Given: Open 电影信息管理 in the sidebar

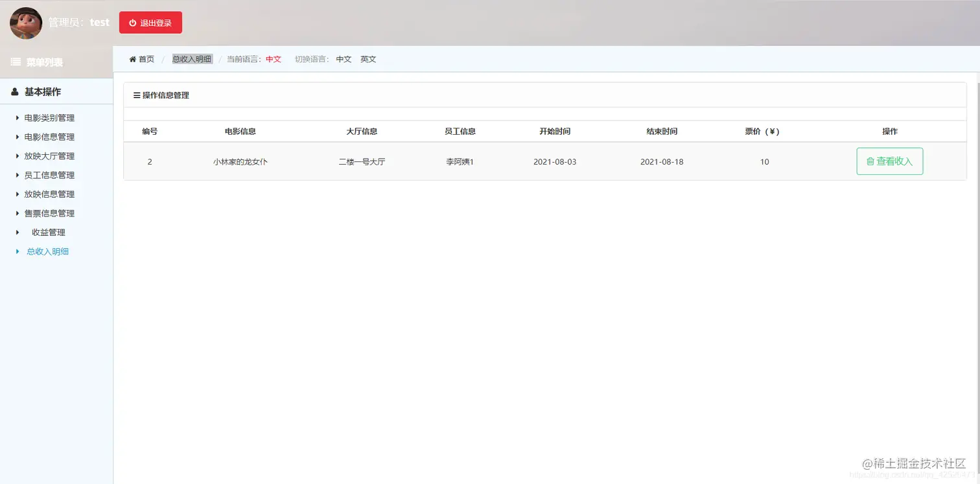Looking at the screenshot, I should (x=49, y=137).
